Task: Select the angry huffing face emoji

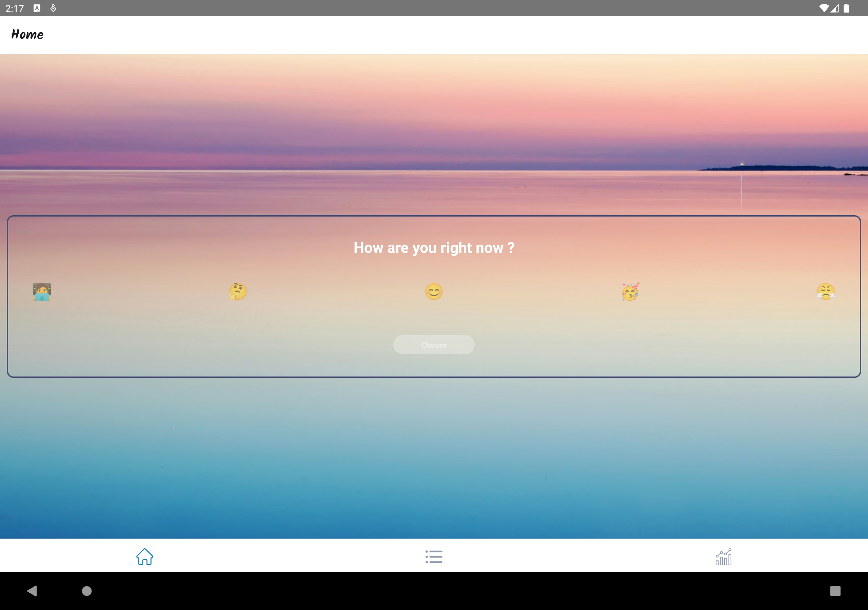Action: click(826, 292)
